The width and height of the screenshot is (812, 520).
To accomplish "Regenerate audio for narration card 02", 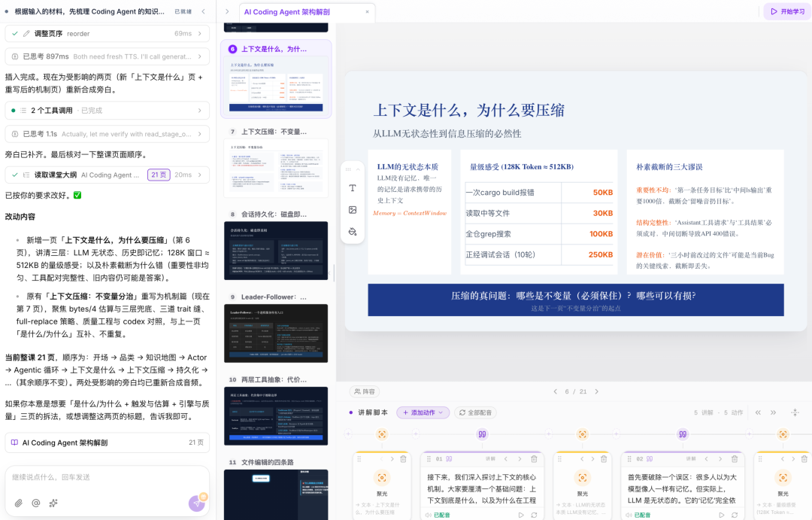I will click(735, 515).
